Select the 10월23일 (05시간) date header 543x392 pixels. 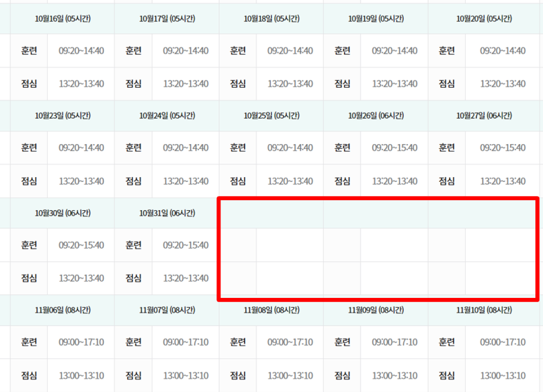click(x=63, y=116)
